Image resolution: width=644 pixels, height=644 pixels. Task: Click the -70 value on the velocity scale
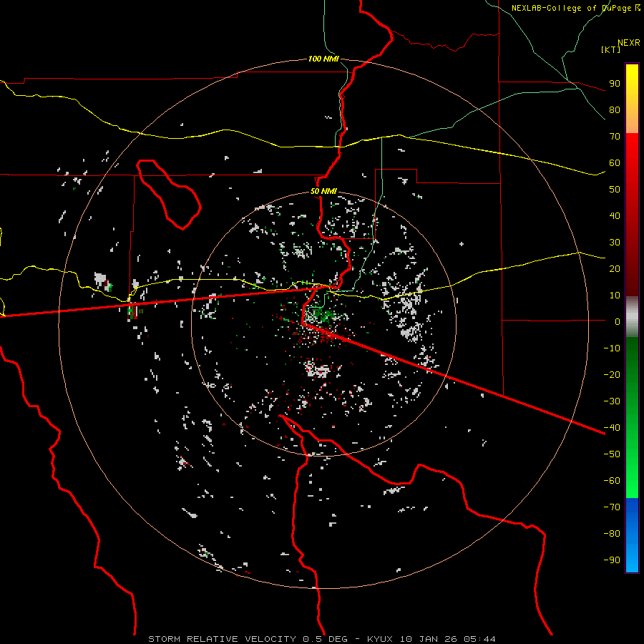click(x=612, y=507)
